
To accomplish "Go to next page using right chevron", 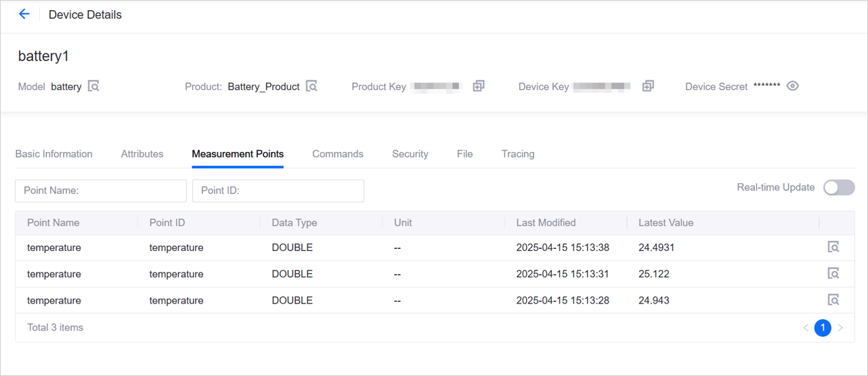I will click(x=841, y=328).
